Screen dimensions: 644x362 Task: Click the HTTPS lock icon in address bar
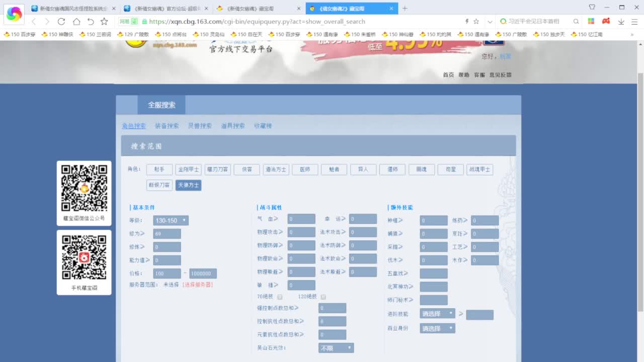[x=144, y=22]
